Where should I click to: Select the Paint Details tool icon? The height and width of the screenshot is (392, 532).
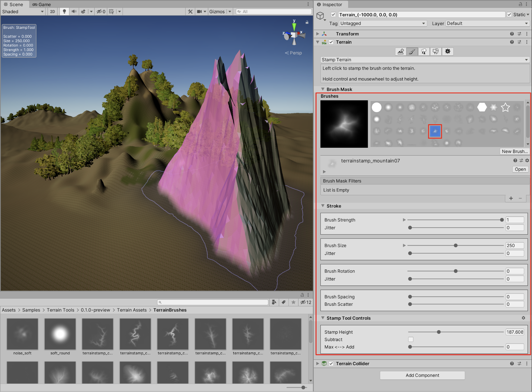pyautogui.click(x=435, y=52)
